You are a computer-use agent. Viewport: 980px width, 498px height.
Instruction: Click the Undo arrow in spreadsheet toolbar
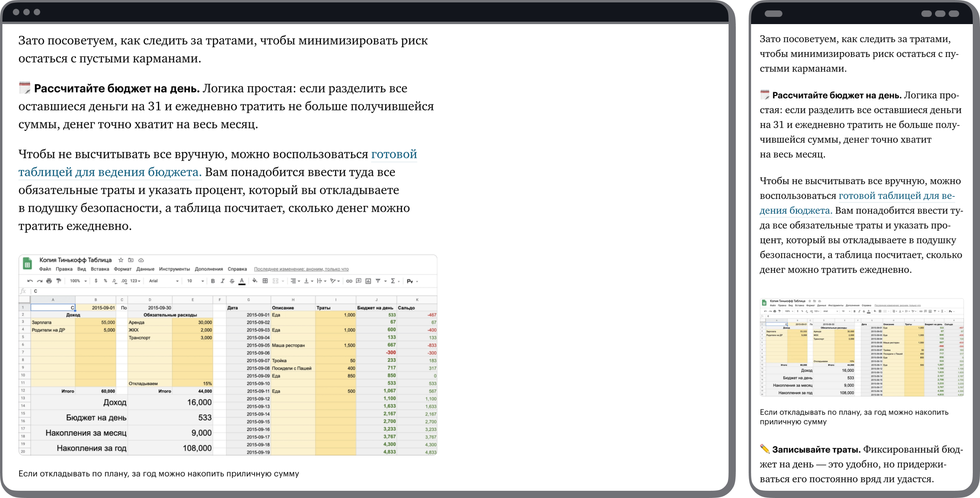pos(30,281)
